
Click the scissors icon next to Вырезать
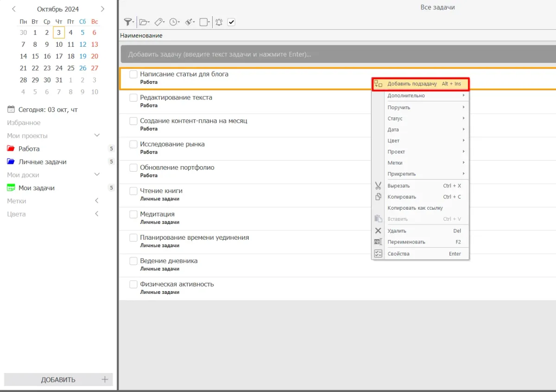(378, 186)
